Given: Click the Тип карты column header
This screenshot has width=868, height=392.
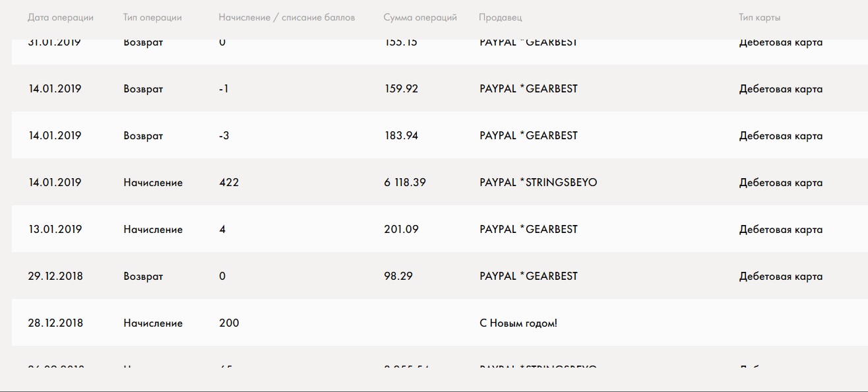Looking at the screenshot, I should tap(760, 18).
